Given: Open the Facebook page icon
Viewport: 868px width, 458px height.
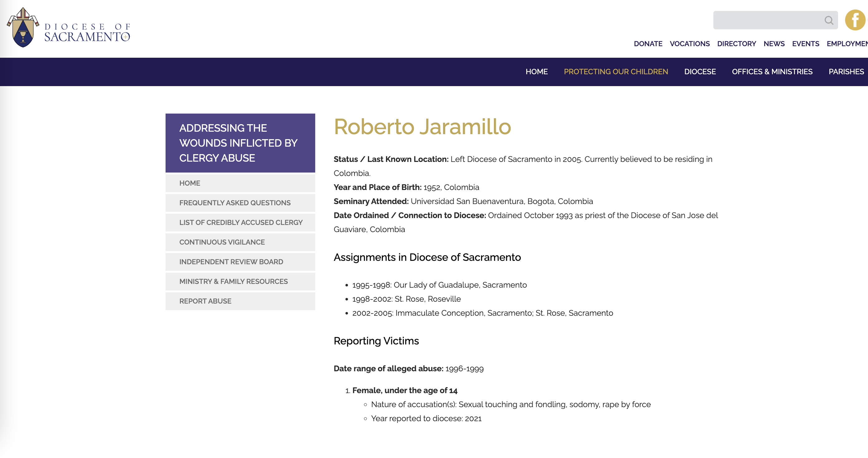Looking at the screenshot, I should [855, 20].
